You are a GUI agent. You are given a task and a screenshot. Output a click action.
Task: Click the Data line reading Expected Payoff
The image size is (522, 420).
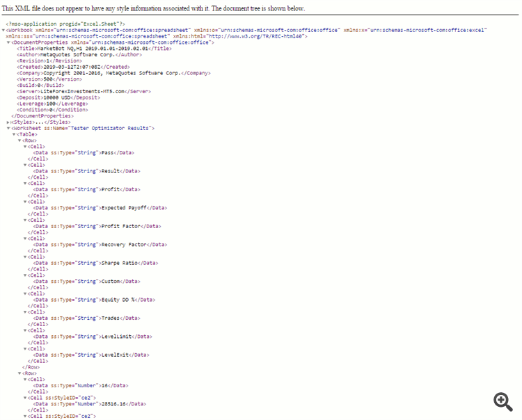click(100, 208)
